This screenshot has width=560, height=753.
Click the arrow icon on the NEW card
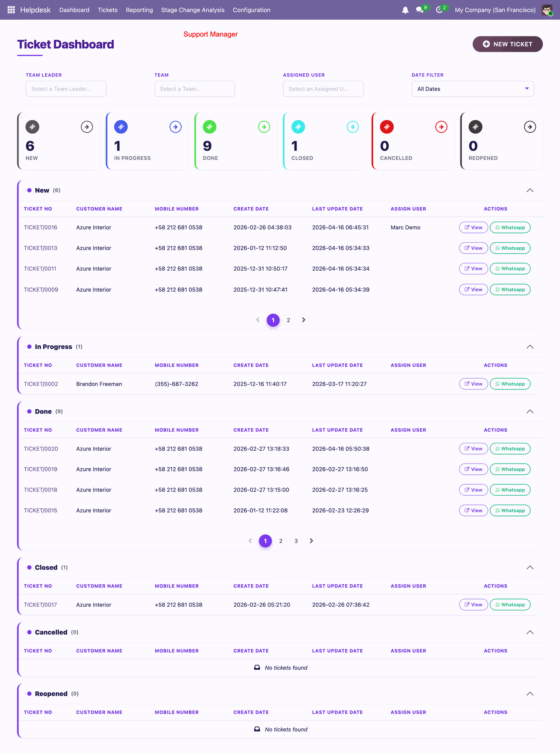point(87,127)
